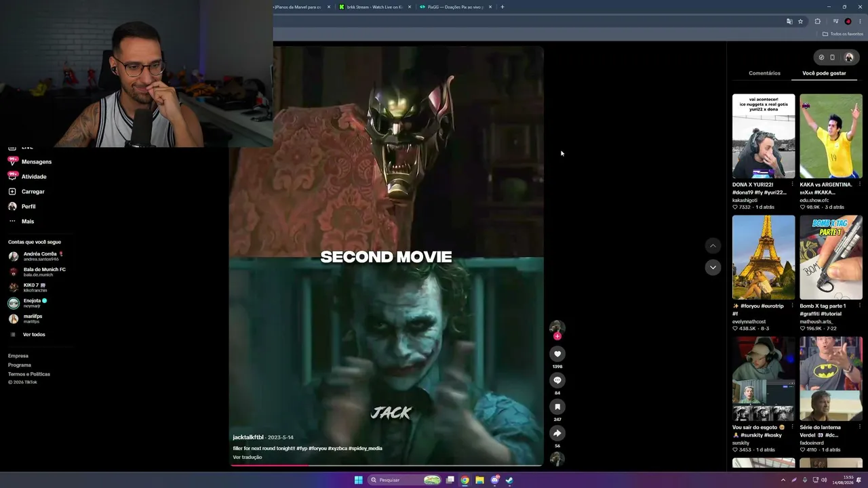Click the phone icon in the top-right pill
868x488 pixels.
(833, 58)
